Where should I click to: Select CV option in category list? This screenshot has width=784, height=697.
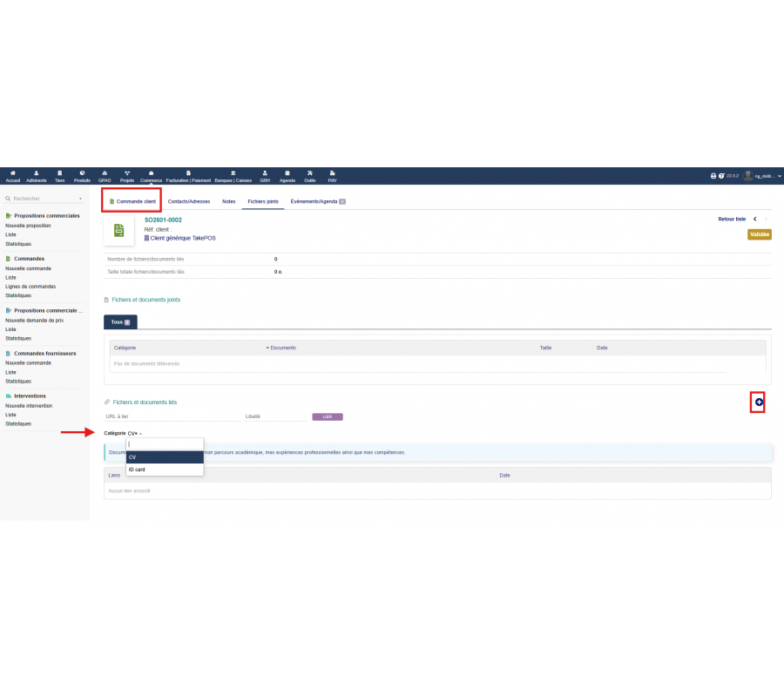click(165, 457)
